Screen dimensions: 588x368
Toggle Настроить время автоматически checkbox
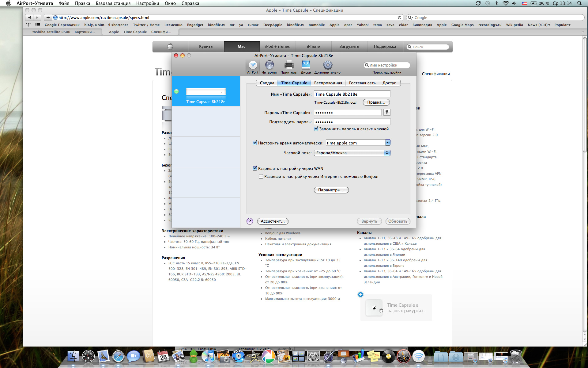255,143
